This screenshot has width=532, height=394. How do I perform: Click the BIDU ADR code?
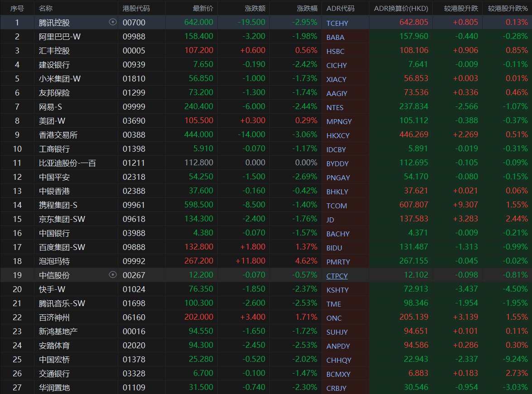334,248
